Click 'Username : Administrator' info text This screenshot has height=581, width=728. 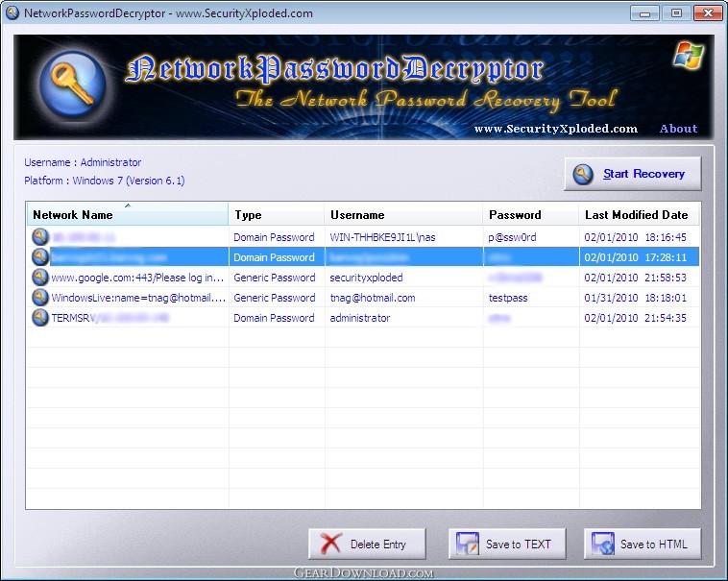click(83, 162)
